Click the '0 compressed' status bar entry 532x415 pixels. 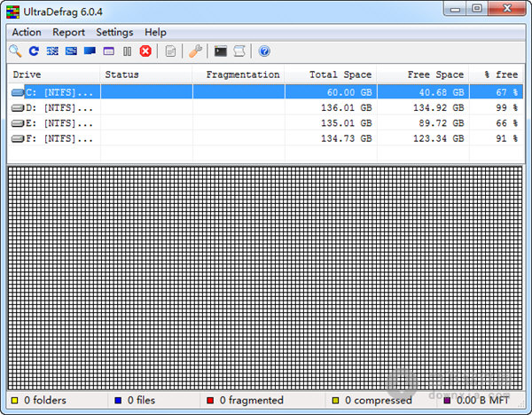tap(379, 401)
